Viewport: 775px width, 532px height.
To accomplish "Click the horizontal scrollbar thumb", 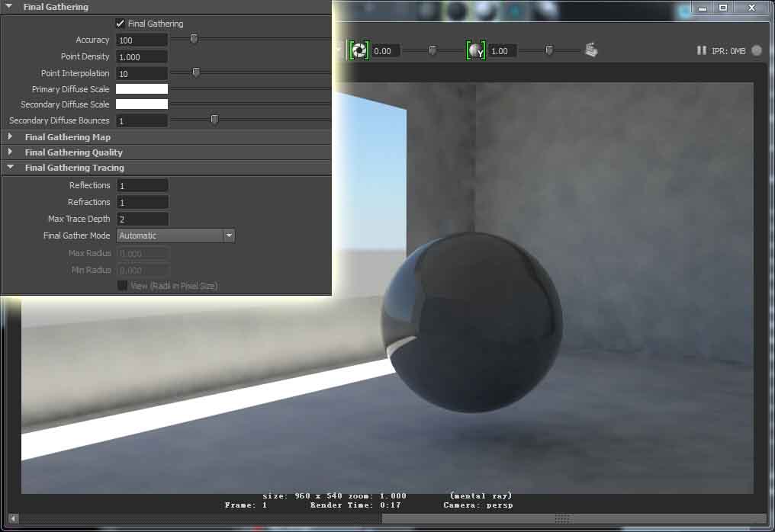I will pos(574,518).
